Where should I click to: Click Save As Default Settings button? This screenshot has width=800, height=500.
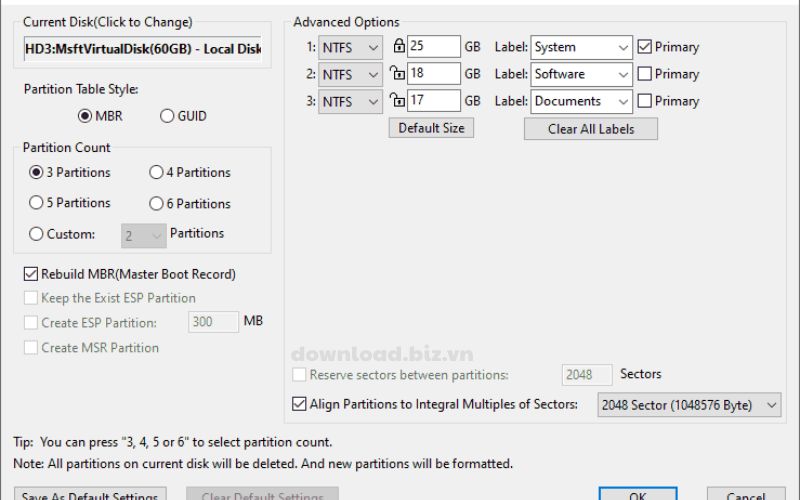[90, 494]
